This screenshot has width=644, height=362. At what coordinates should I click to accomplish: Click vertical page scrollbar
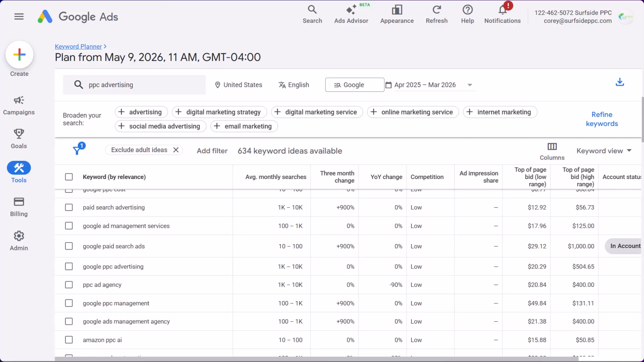click(x=642, y=119)
